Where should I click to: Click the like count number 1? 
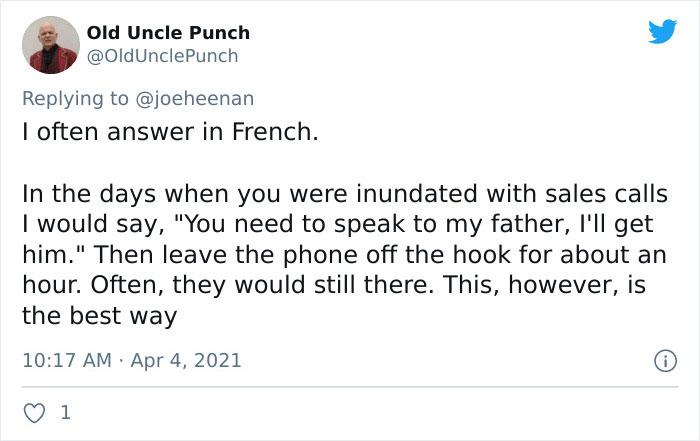click(x=64, y=412)
